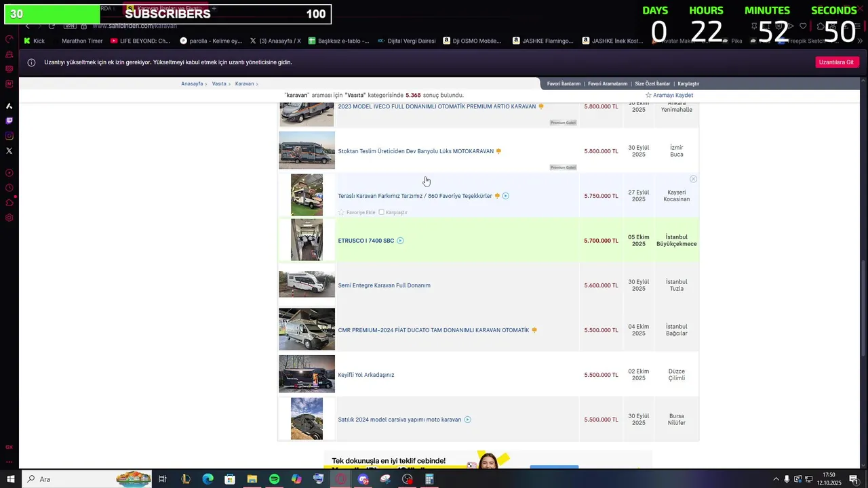Screen dimensions: 868x488
Task: Click yellow badge beside IVECO Artio listing
Action: point(541,106)
